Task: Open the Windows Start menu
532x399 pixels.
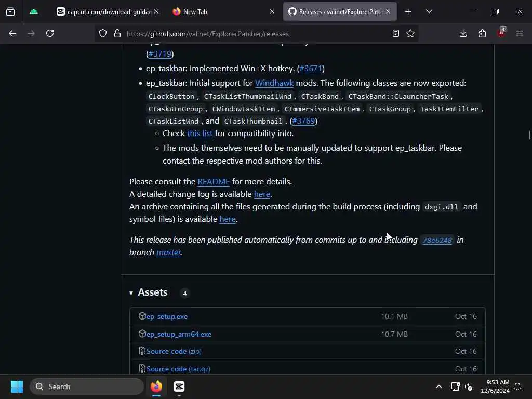Action: click(x=17, y=387)
